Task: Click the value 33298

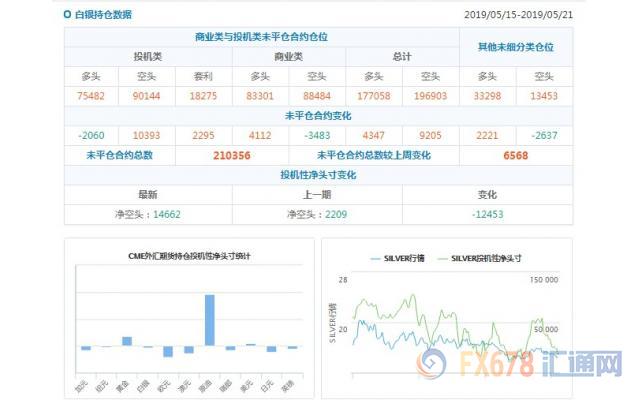Action: click(x=487, y=96)
